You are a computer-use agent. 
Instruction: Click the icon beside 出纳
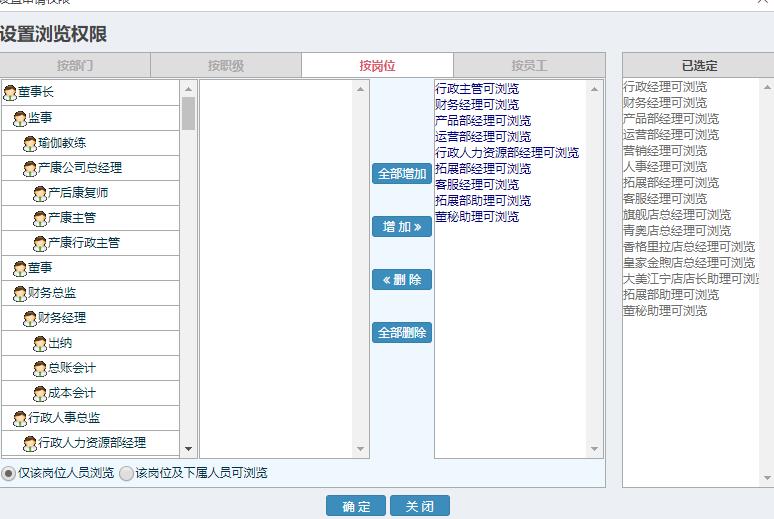coord(40,343)
